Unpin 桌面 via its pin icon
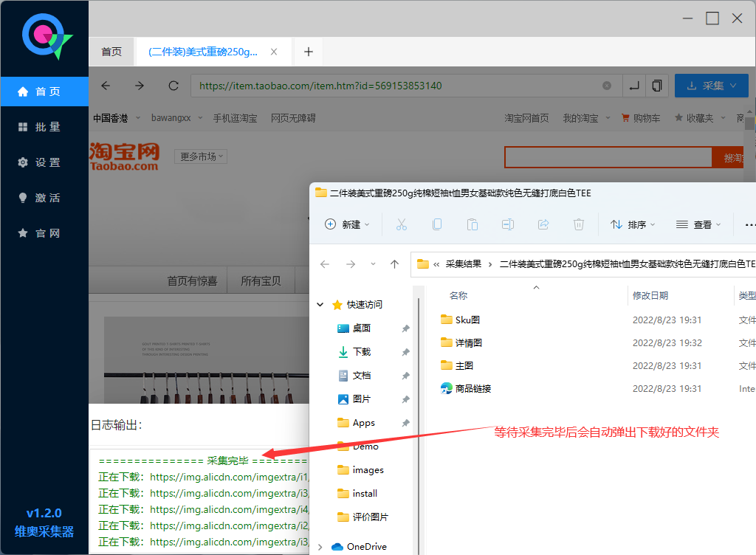This screenshot has height=555, width=756. pos(405,328)
